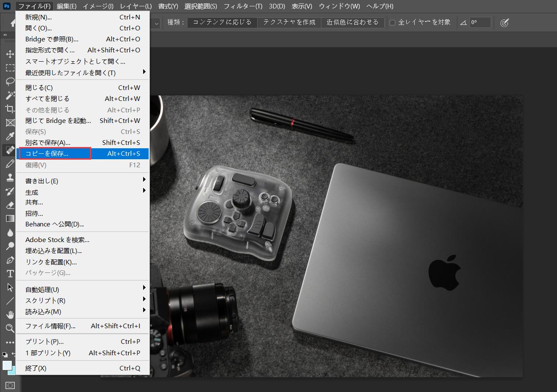Screen dimensions: 557x392
Task: Choose すべてを閉じる menu entry
Action: coord(83,99)
